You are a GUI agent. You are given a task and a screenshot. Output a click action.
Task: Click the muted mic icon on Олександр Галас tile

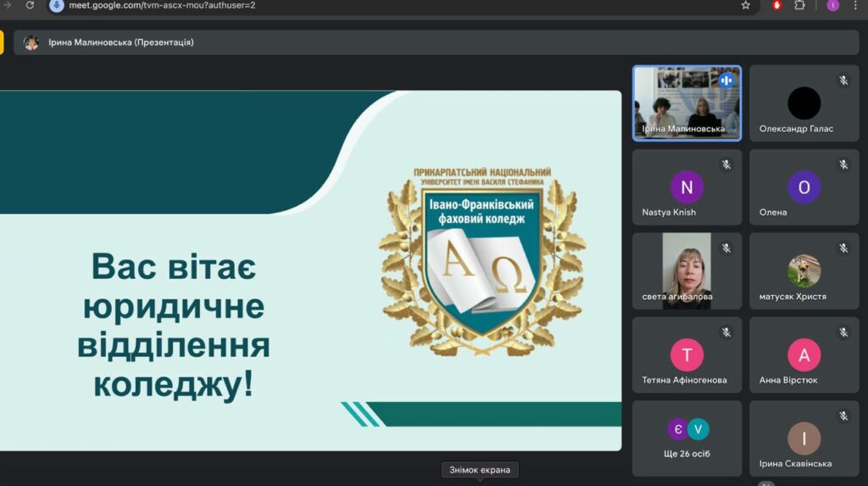(x=843, y=81)
